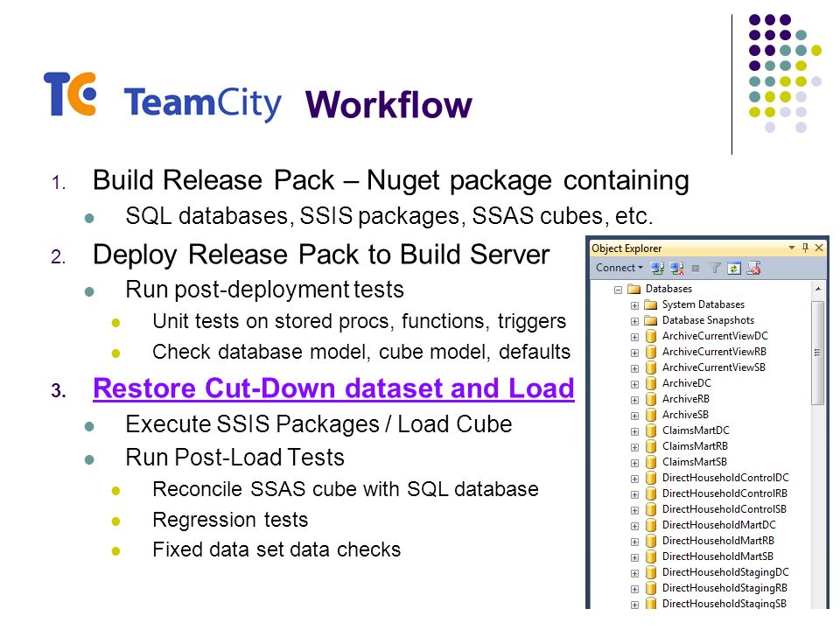Collapse the Databases tree node
This screenshot has height=630, width=840.
point(619,290)
